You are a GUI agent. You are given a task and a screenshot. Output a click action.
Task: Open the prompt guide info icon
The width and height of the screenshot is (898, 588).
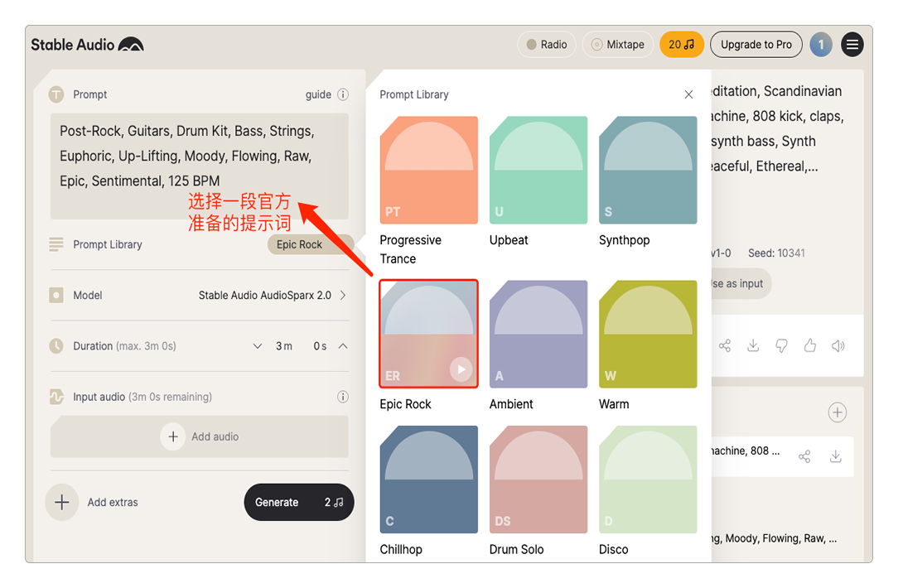342,94
